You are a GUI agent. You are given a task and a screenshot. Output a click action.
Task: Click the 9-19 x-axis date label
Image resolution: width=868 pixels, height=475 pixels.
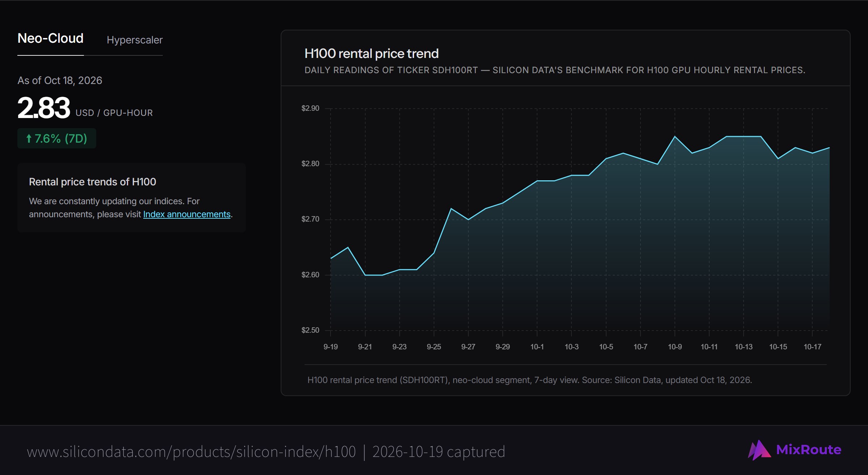tap(331, 347)
